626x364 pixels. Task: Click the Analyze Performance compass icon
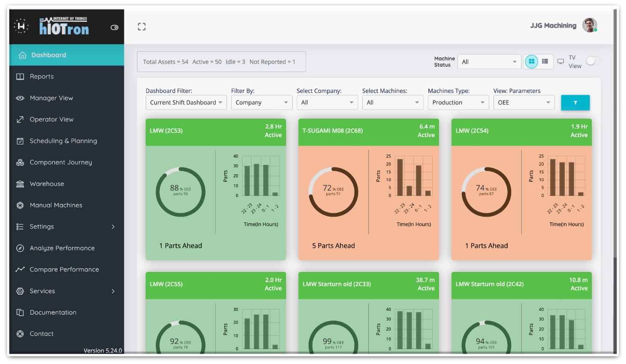(x=20, y=248)
